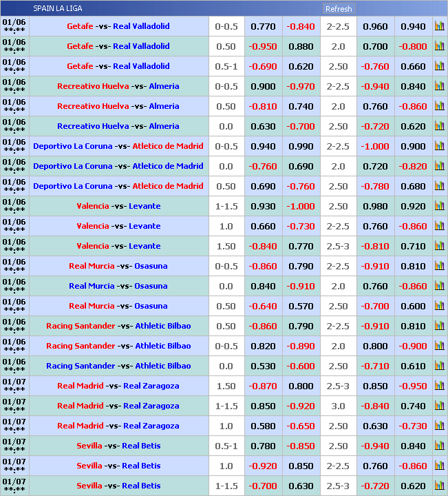Choose odds 0.530 in the Racing Santander row

click(x=263, y=366)
